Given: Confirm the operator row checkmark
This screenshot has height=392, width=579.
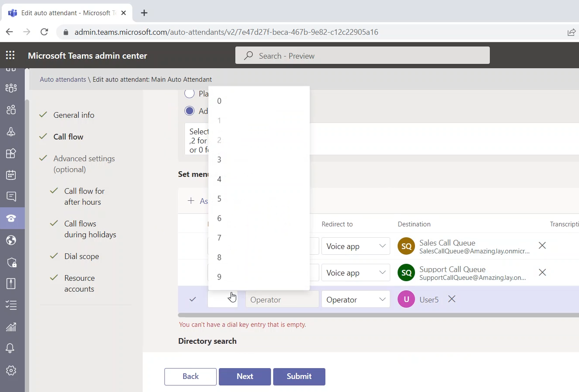Looking at the screenshot, I should coord(193,299).
